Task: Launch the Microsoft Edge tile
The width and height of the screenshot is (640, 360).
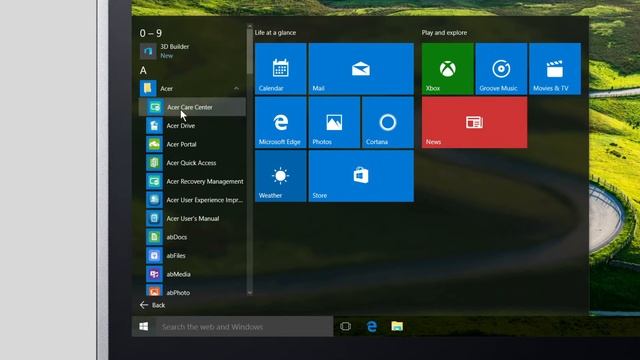Action: pyautogui.click(x=280, y=122)
